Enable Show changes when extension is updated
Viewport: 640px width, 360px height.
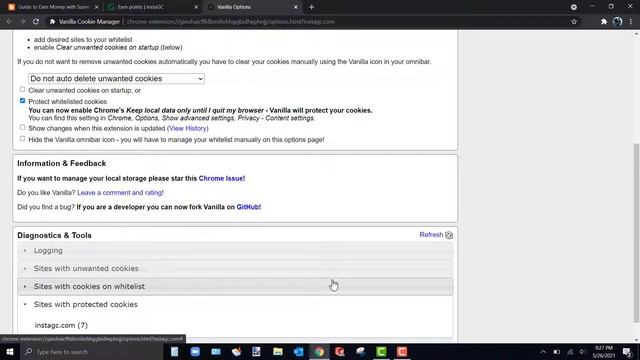click(x=22, y=127)
